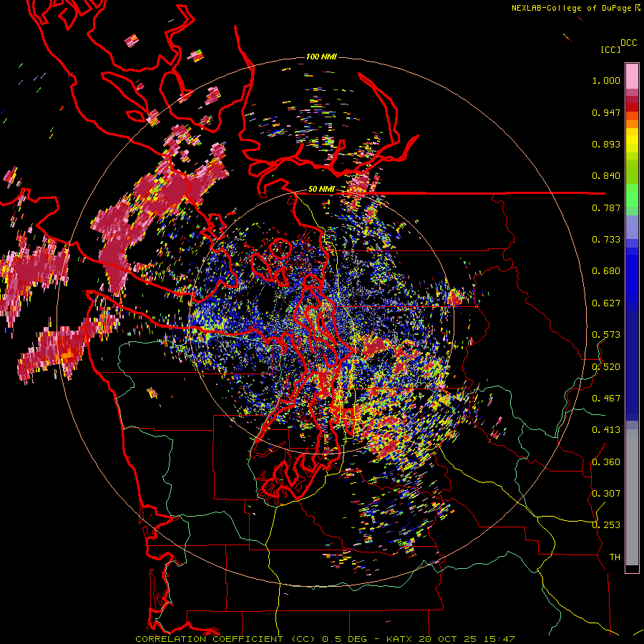Click the Correlation Coefficient KATX caption text
644x644 pixels.
[325, 639]
